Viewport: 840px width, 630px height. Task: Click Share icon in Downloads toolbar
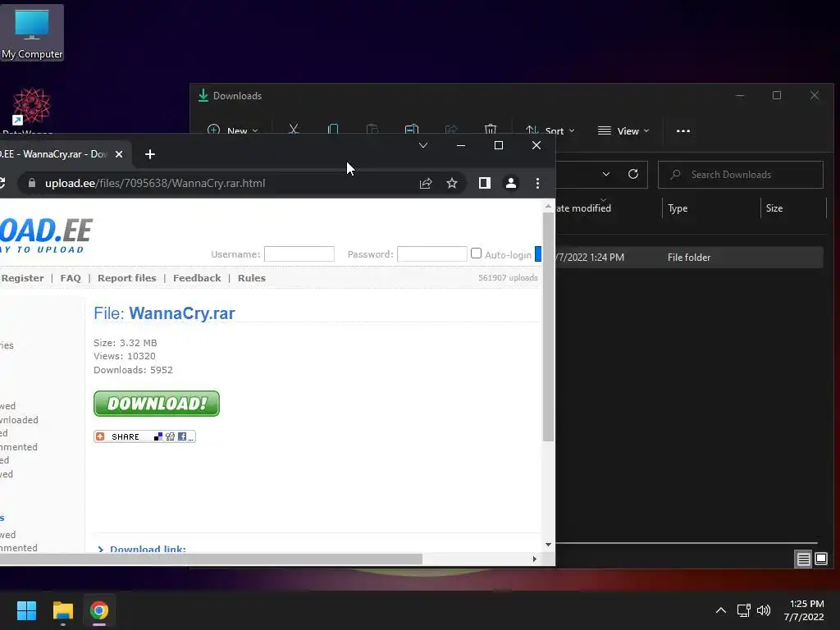point(451,129)
